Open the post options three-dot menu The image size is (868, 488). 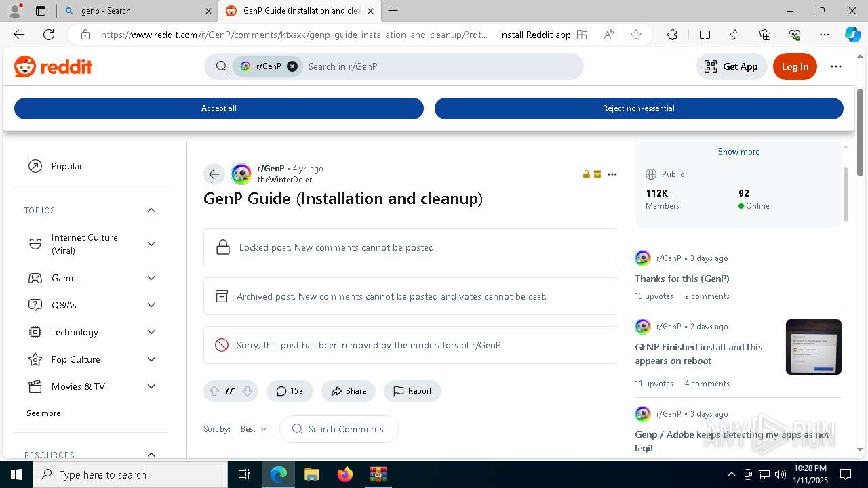(612, 174)
